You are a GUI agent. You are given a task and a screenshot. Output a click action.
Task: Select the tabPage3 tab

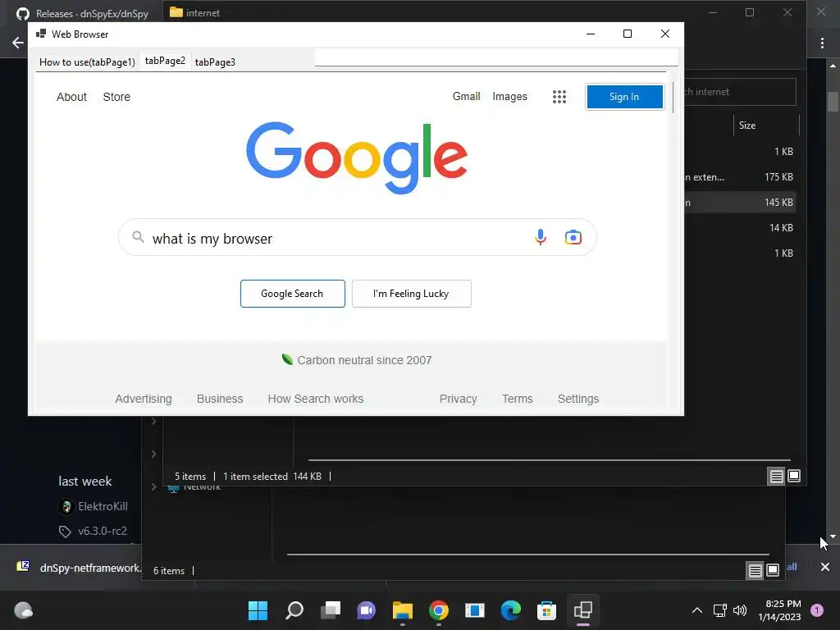215,62
